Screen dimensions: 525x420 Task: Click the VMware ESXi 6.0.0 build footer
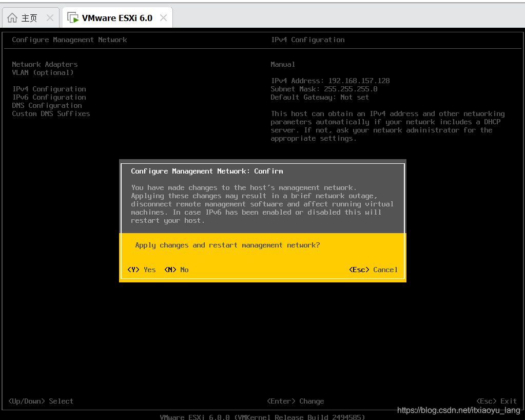pyautogui.click(x=262, y=417)
